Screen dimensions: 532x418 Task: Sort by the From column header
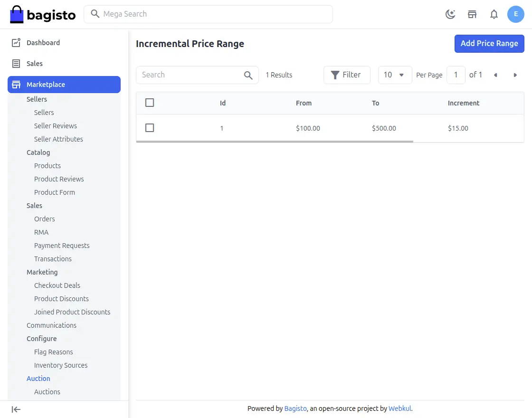click(304, 103)
